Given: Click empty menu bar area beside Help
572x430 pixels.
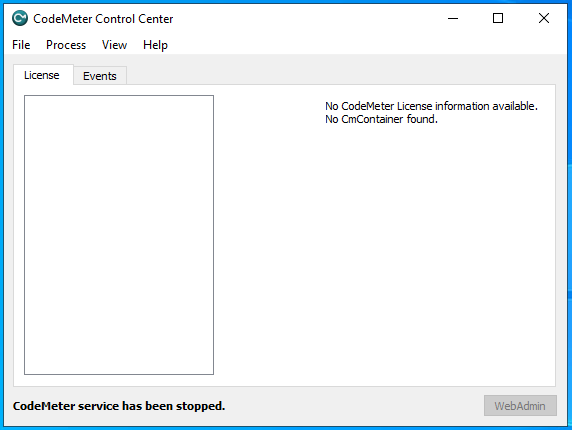Looking at the screenshot, I should (x=365, y=45).
